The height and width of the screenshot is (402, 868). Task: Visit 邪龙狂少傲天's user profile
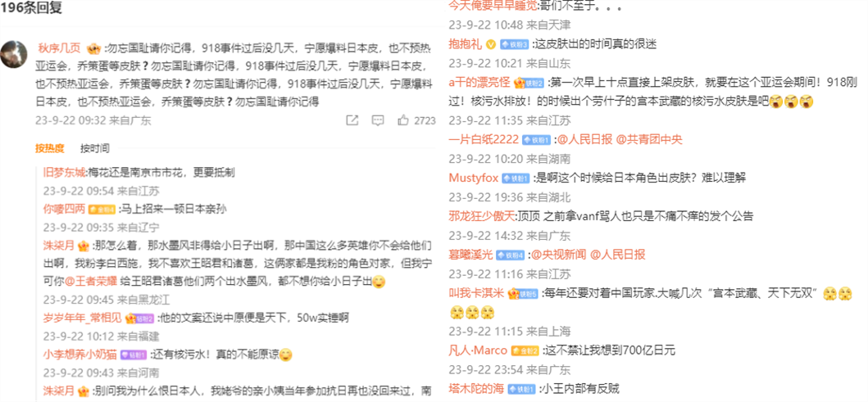click(x=482, y=215)
